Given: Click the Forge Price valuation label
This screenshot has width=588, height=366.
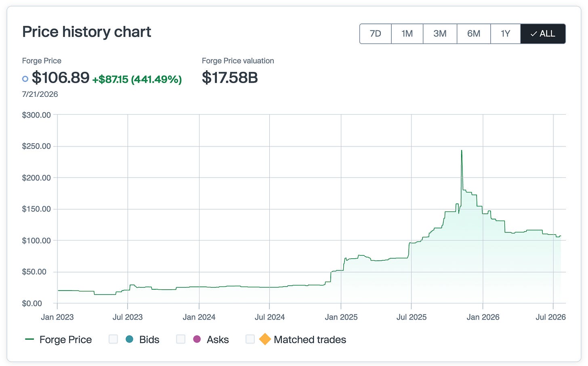Looking at the screenshot, I should [238, 61].
